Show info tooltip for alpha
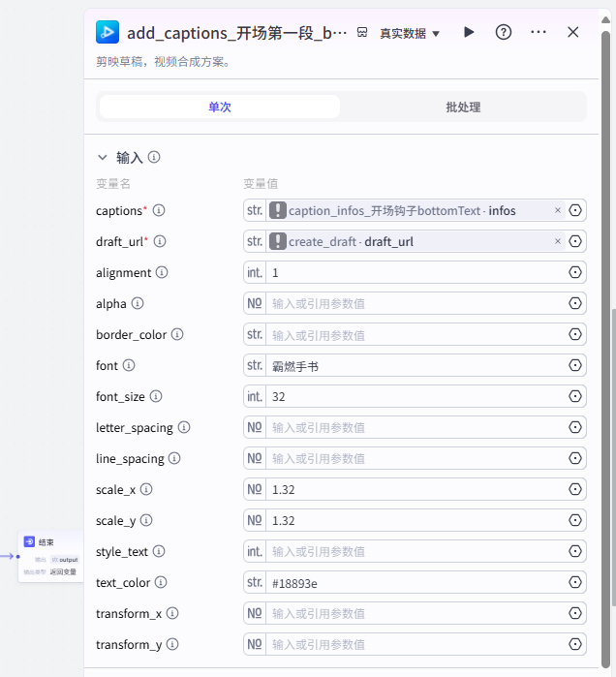This screenshot has height=677, width=616. pos(138,303)
